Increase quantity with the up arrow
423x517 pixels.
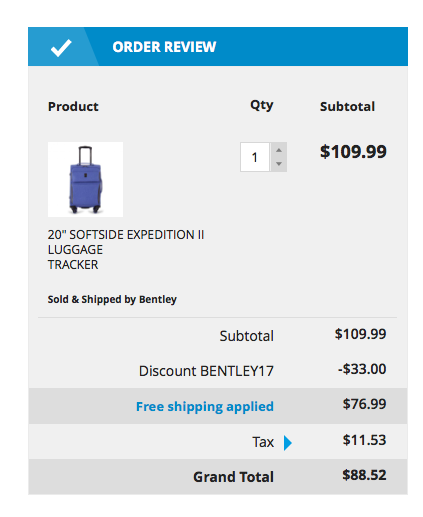click(279, 150)
